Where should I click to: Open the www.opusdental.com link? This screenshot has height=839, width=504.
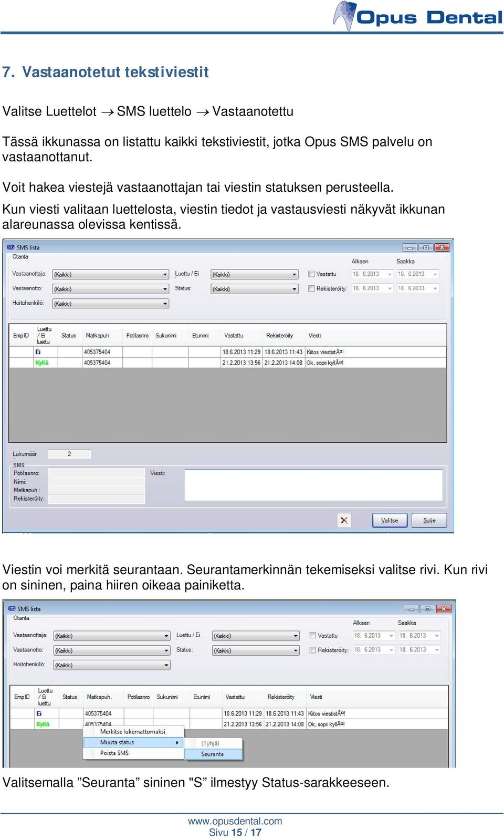coord(235,821)
